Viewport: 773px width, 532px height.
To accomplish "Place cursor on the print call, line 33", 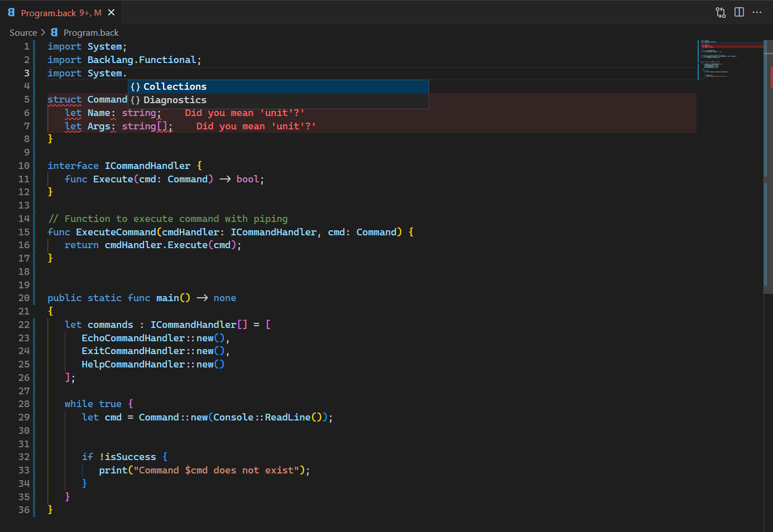I will click(113, 470).
